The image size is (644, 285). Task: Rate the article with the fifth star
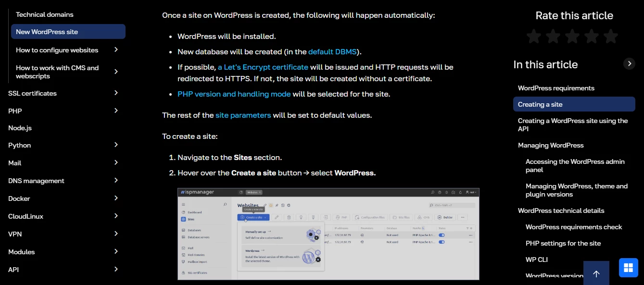click(x=611, y=36)
